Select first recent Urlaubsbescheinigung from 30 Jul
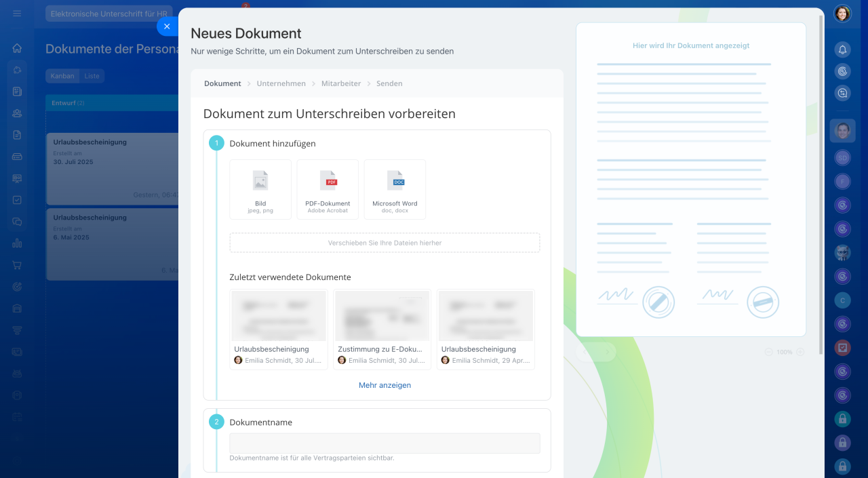Viewport: 868px width, 478px height. [279, 330]
